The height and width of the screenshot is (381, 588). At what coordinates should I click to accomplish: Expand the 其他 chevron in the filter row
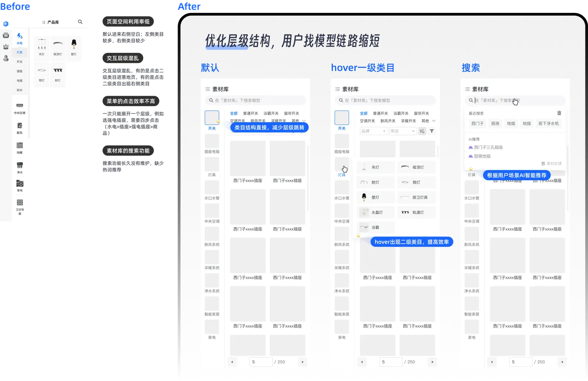[434, 120]
